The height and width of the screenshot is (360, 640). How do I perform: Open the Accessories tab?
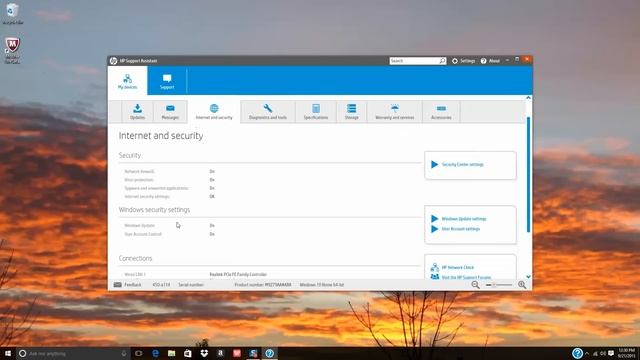tap(441, 111)
